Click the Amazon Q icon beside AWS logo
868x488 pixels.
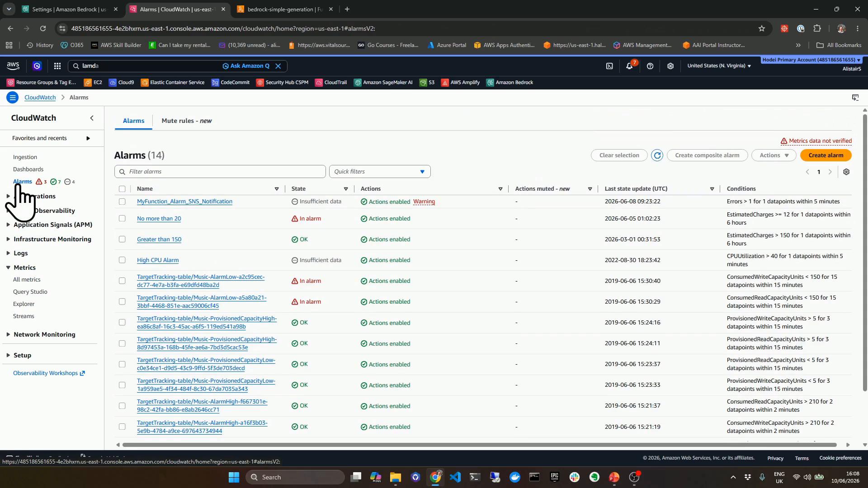[37, 66]
